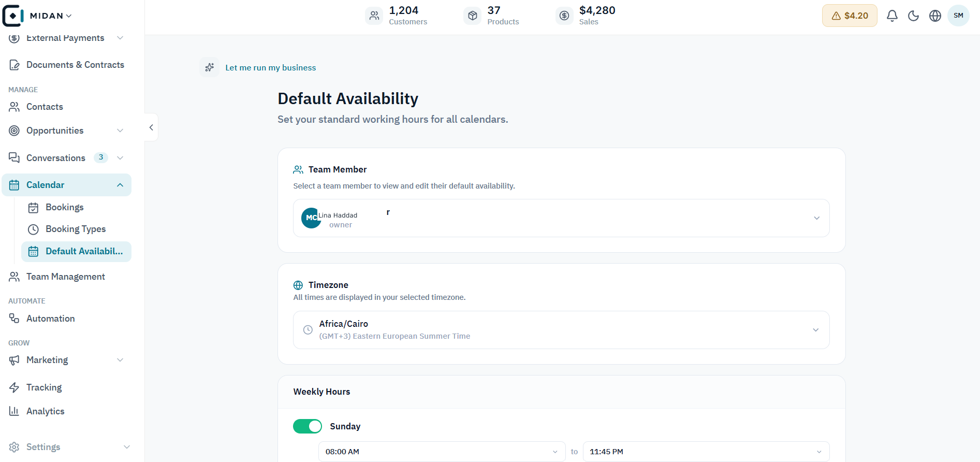
Task: Expand the Opportunities menu
Action: (x=120, y=131)
